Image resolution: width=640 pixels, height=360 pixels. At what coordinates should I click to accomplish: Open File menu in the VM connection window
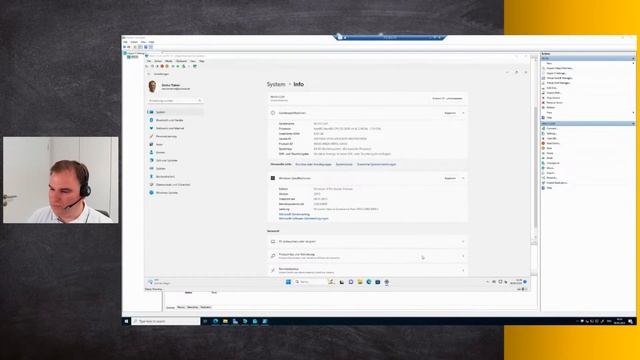[149, 61]
